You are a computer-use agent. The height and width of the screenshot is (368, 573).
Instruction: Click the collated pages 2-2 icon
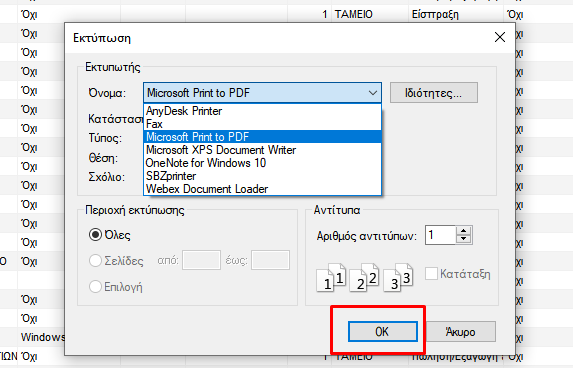(x=364, y=278)
